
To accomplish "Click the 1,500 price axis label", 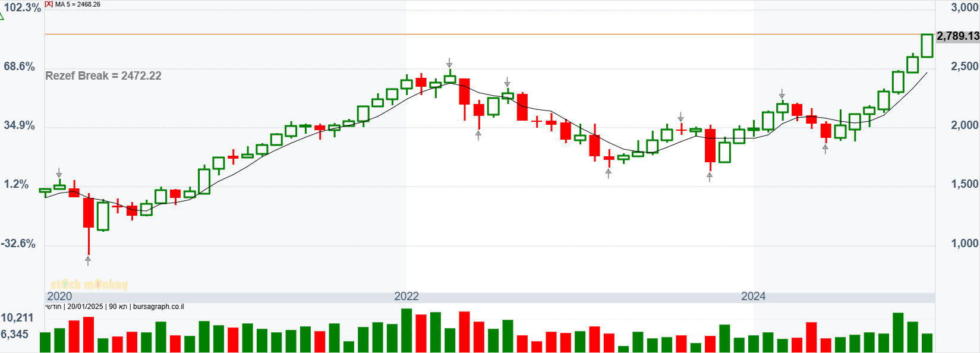I will pyautogui.click(x=965, y=184).
